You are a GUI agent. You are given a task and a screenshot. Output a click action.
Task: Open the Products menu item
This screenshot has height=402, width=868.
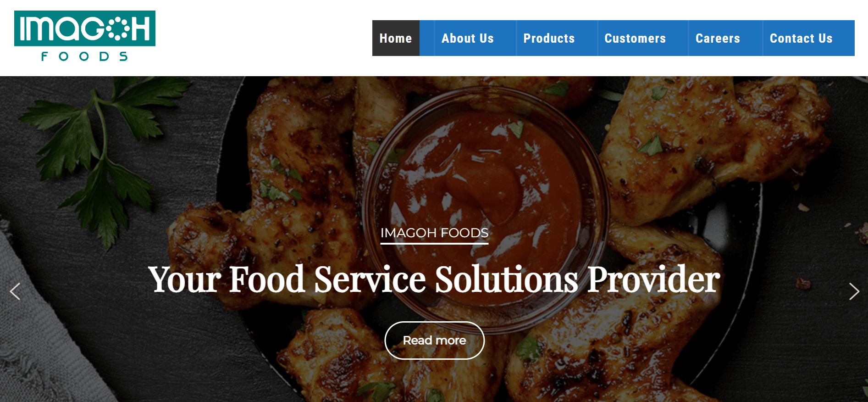(549, 38)
